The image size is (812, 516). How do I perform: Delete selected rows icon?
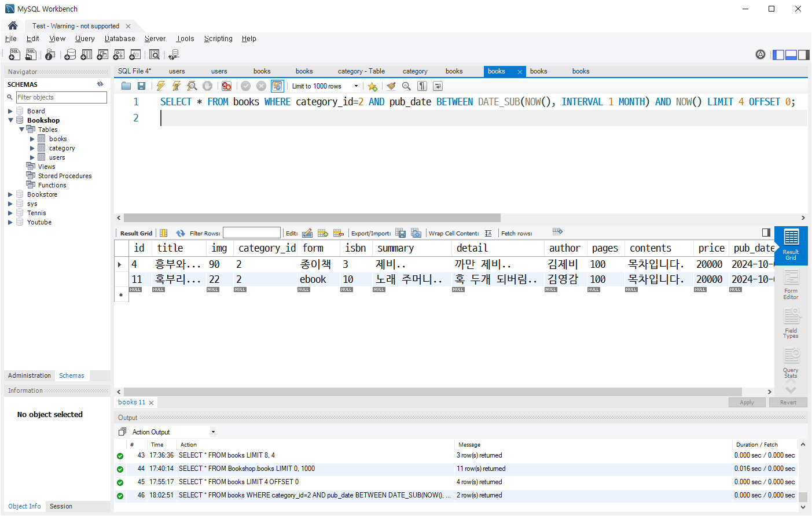click(339, 233)
